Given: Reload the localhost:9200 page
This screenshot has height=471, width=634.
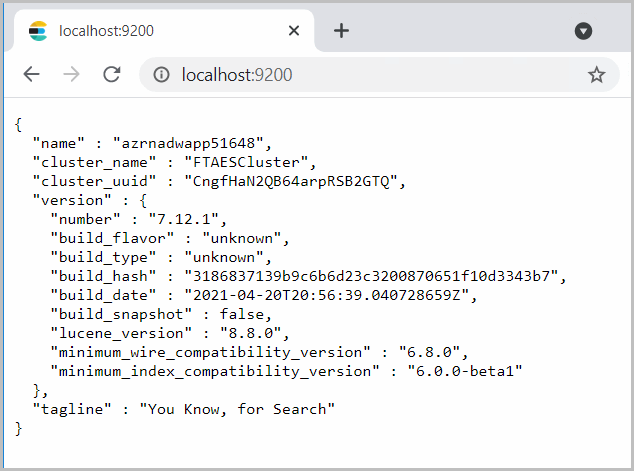Looking at the screenshot, I should point(111,75).
